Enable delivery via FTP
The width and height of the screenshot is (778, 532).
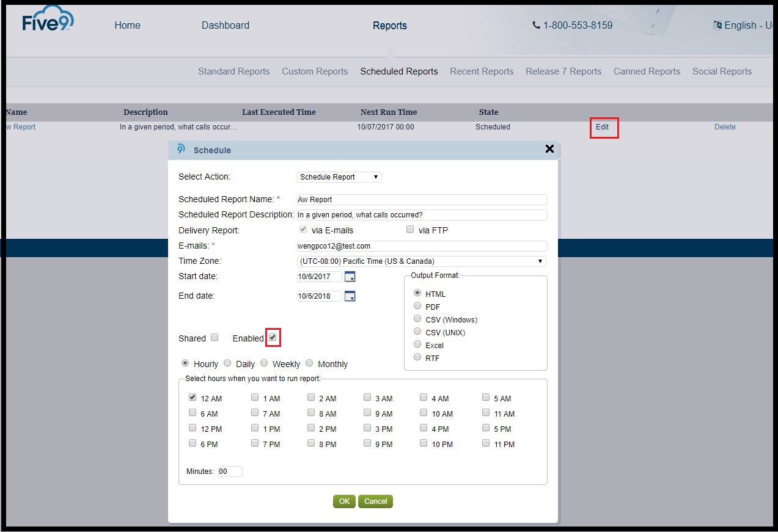409,228
